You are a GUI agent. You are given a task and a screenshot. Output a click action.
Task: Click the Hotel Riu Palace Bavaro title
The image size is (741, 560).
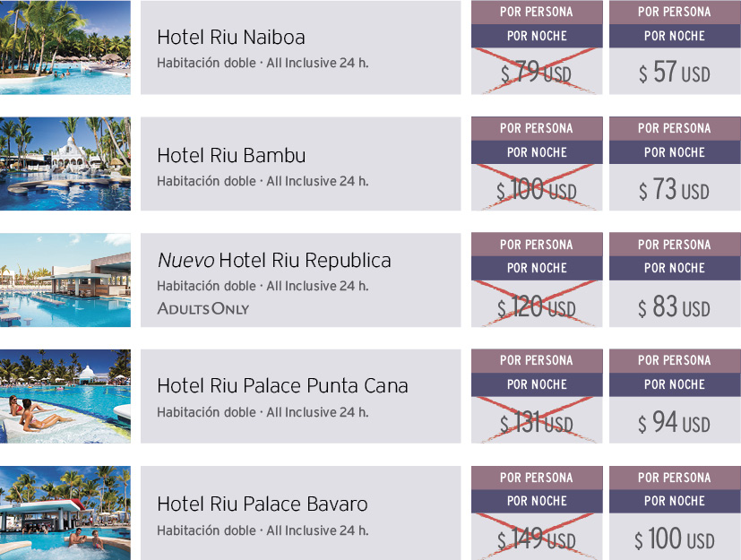point(263,504)
